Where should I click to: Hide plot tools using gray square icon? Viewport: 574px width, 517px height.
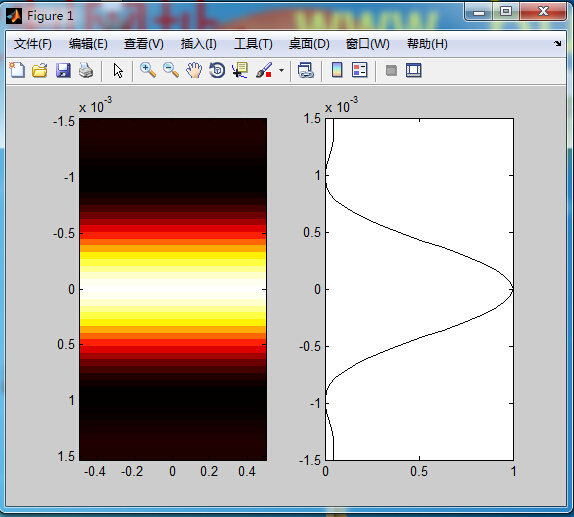click(391, 70)
